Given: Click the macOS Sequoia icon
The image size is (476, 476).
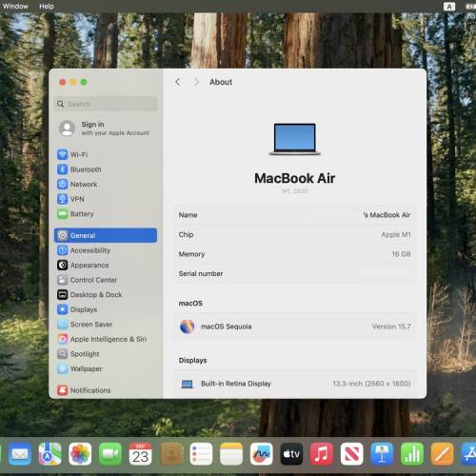Looking at the screenshot, I should [x=188, y=327].
